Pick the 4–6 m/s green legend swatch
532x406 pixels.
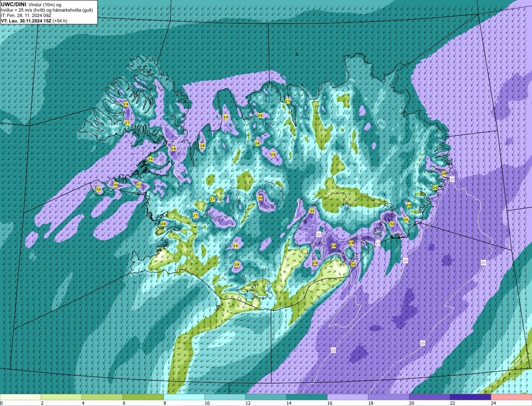103,397
